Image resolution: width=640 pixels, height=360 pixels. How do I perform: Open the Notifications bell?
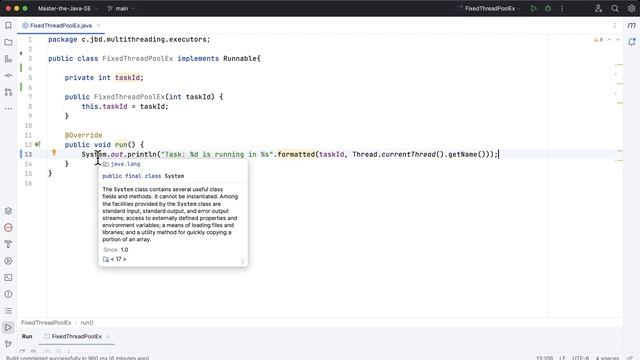coord(631,42)
